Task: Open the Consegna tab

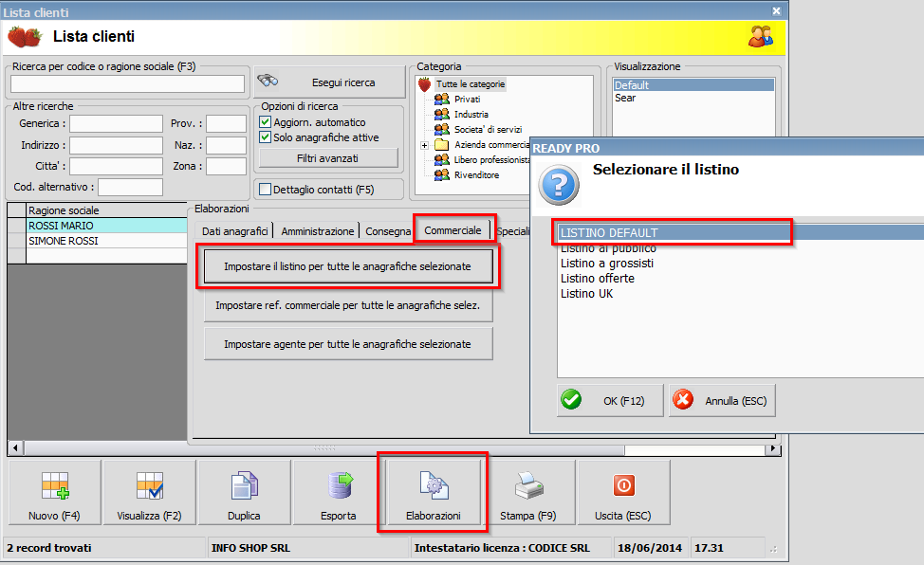Action: coord(388,231)
